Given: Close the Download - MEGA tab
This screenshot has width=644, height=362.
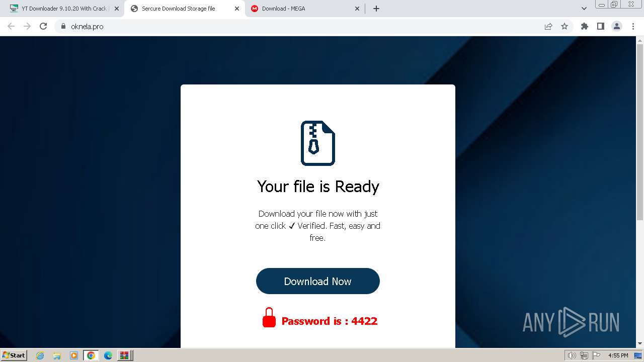Looking at the screenshot, I should [x=357, y=9].
